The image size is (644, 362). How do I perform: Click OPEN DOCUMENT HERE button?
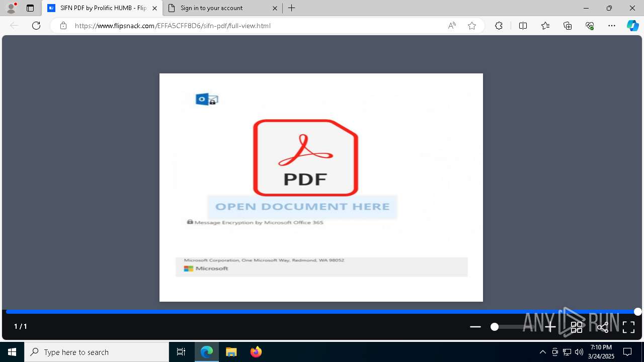coord(302,207)
